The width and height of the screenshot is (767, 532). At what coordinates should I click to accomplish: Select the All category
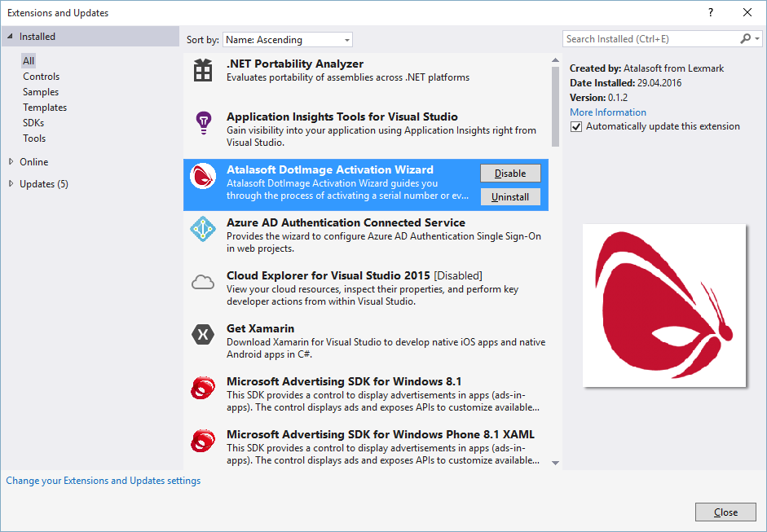[29, 60]
